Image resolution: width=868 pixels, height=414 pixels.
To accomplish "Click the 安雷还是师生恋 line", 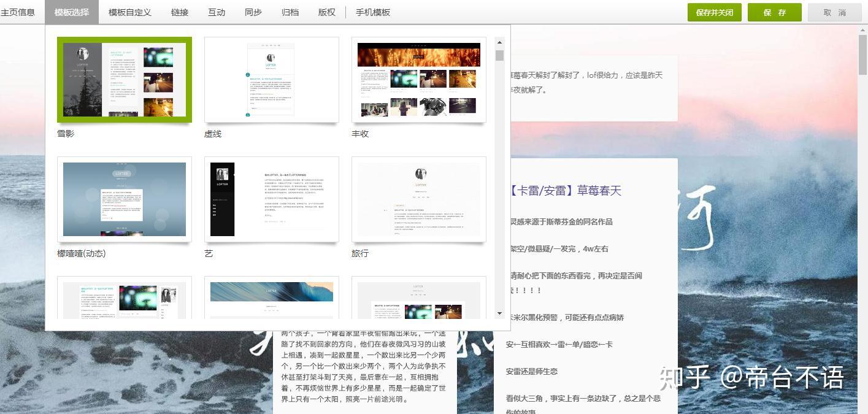I will (x=532, y=371).
